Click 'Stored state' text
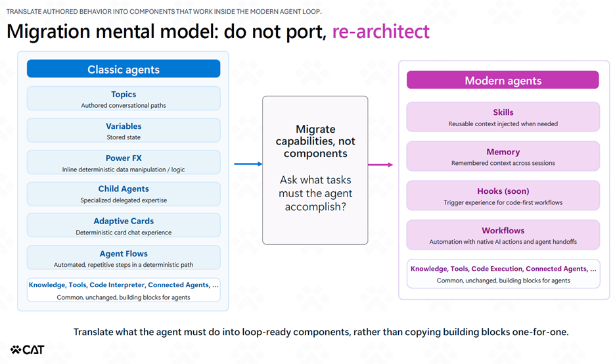The width and height of the screenshot is (615, 364). [x=124, y=137]
